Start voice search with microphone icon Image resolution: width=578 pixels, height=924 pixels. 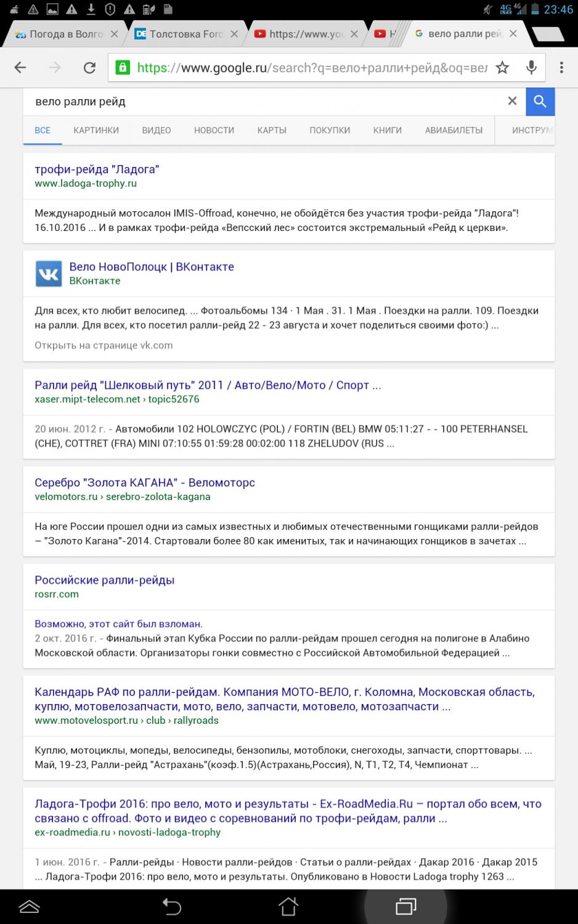[x=531, y=68]
